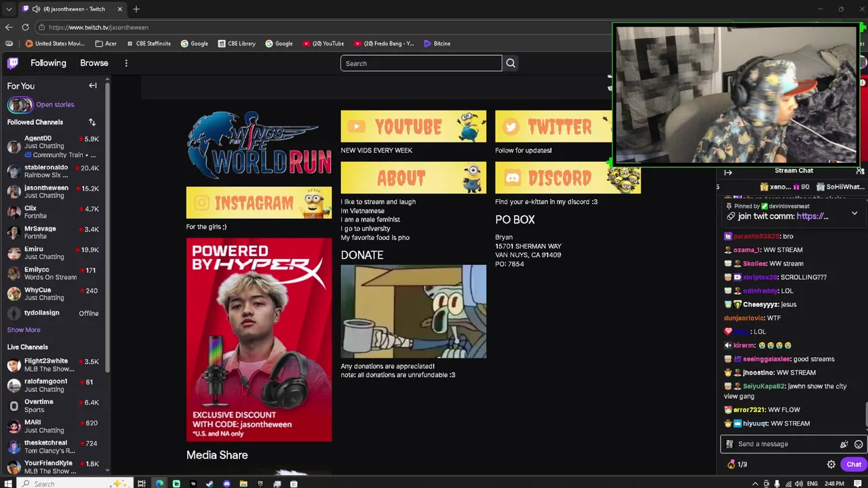The image size is (868, 488).
Task: Open stories avatar bubbles
Action: tap(20, 104)
